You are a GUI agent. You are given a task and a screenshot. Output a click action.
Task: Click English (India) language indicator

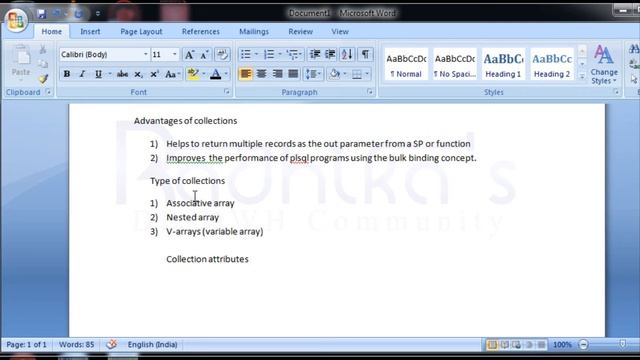152,344
